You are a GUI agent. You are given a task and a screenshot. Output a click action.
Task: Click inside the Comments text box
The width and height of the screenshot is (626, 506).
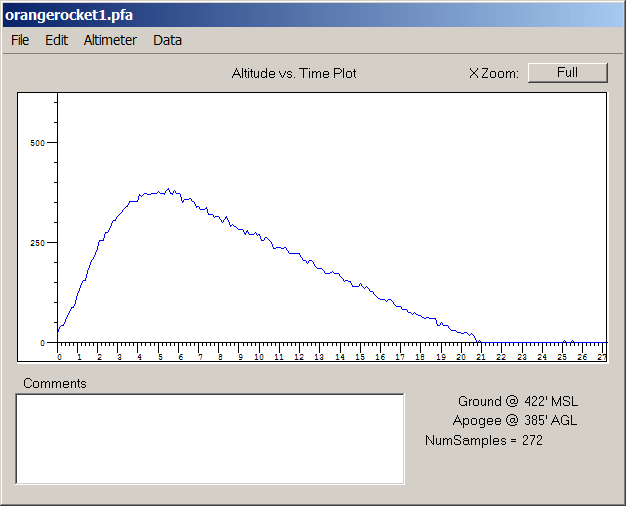(210, 439)
